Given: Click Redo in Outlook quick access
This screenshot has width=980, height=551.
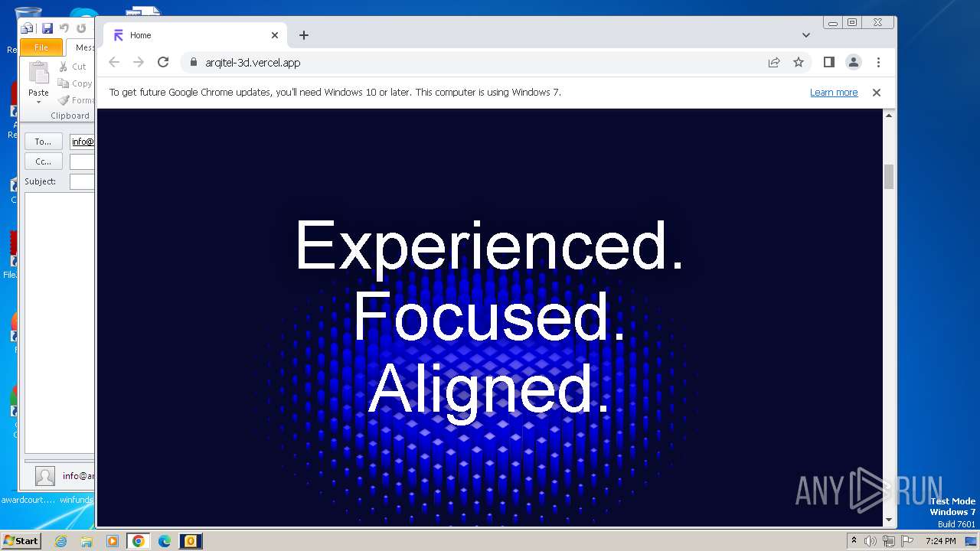Looking at the screenshot, I should click(81, 28).
